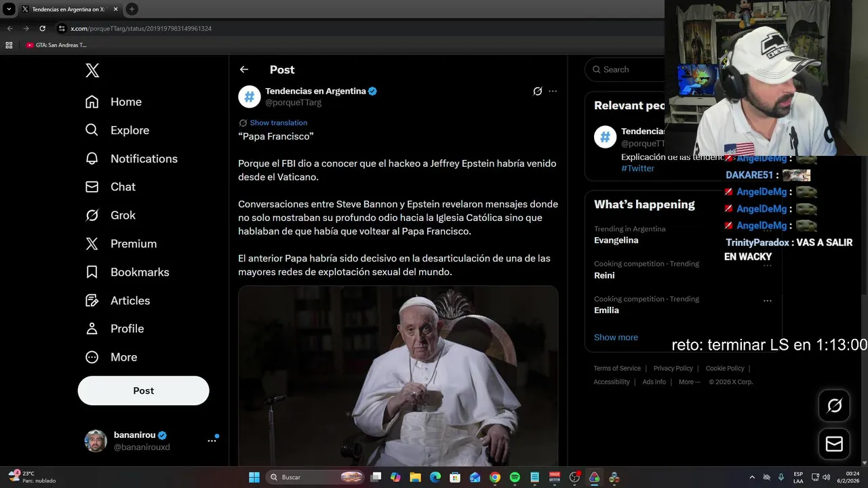Click Tendencias en Argentina avatar on post
The width and height of the screenshot is (868, 488).
249,96
